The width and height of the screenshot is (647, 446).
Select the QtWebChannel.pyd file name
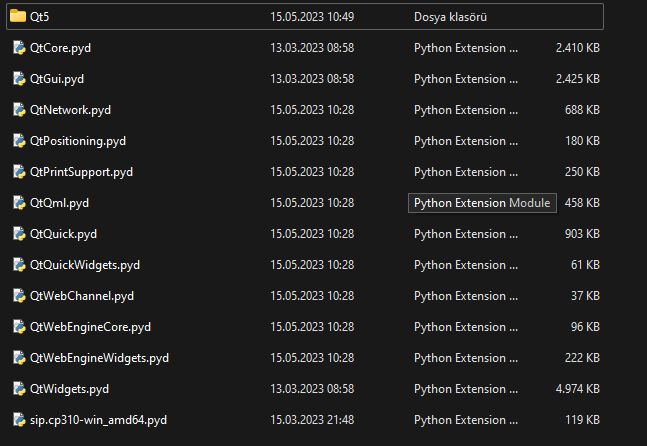(x=82, y=296)
